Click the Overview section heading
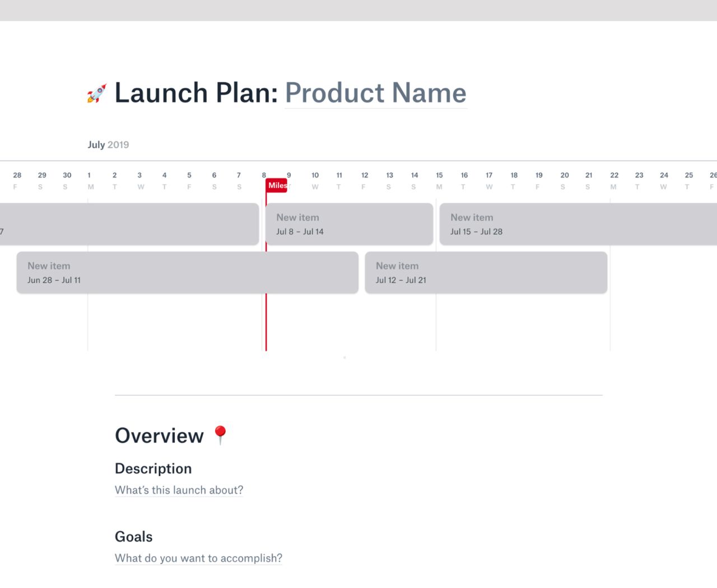Viewport: 717px width, 588px height. (159, 436)
